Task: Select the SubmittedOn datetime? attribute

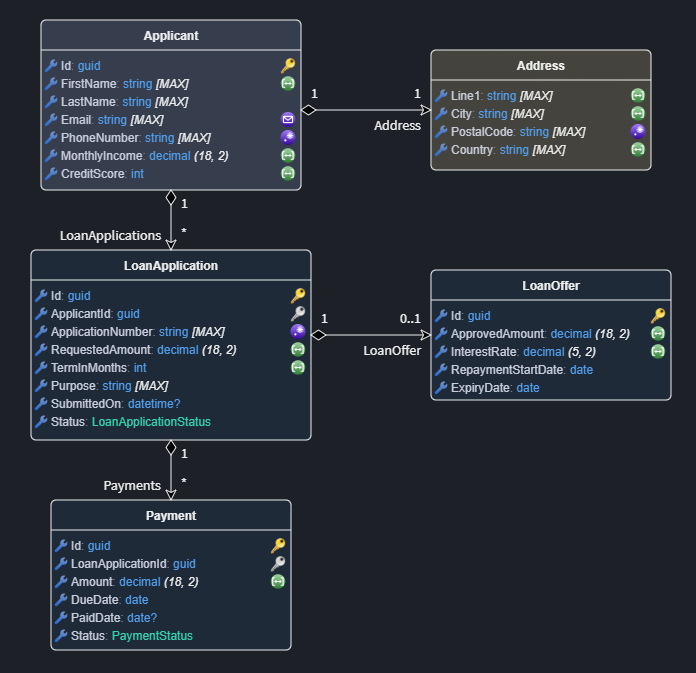Action: tap(171, 404)
